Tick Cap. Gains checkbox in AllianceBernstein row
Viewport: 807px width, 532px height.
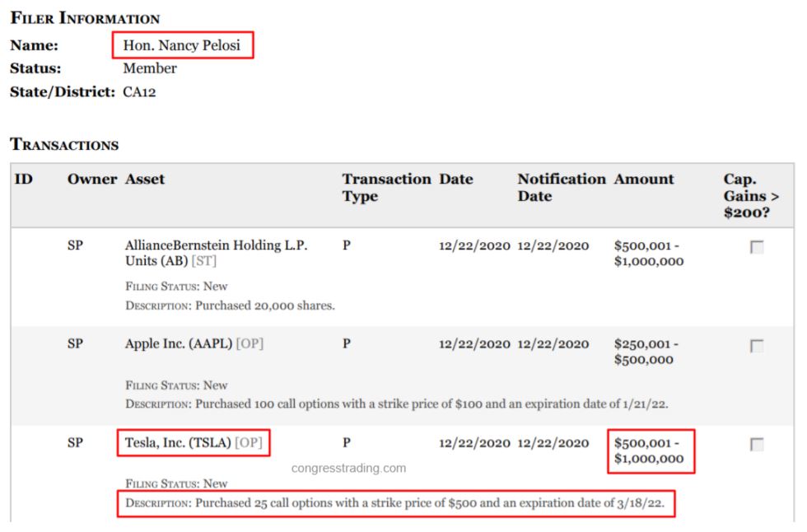[757, 247]
